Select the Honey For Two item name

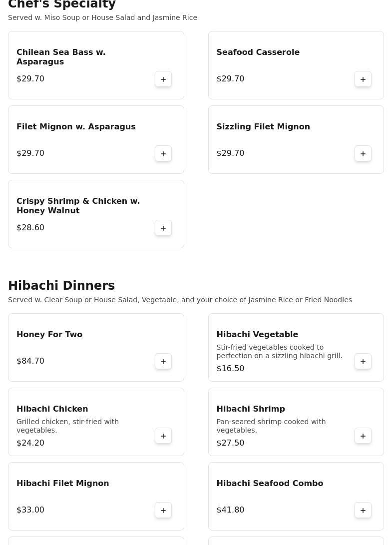coord(49,334)
